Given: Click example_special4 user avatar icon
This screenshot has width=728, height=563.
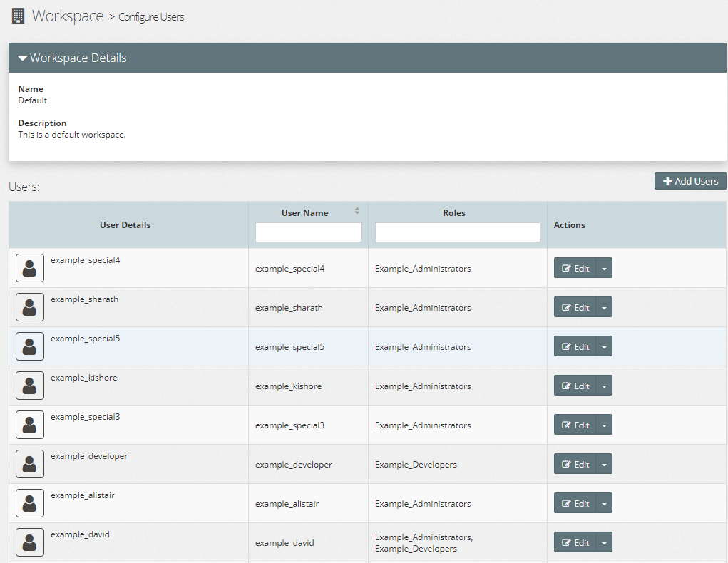Looking at the screenshot, I should pos(30,268).
